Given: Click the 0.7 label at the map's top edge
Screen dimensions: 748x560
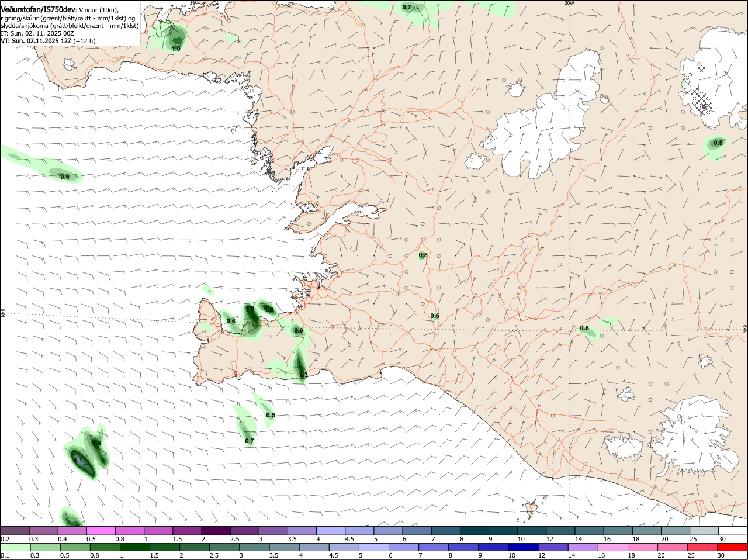Looking at the screenshot, I should coord(407,8).
